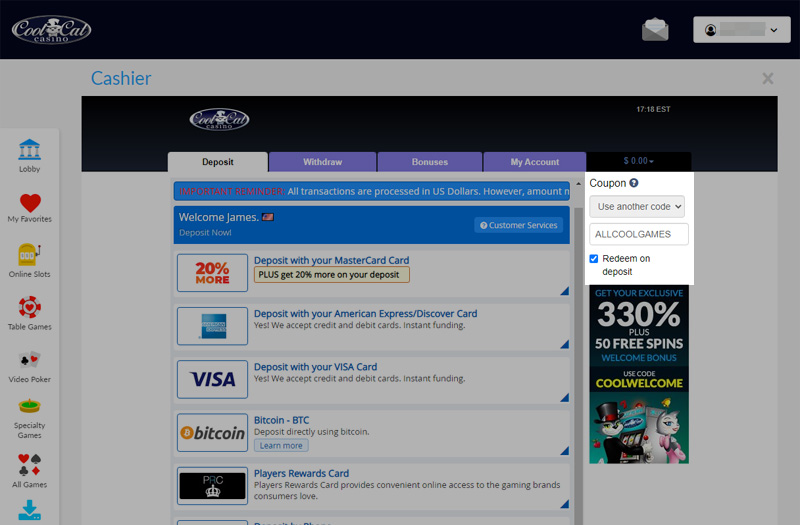Click the IMPORTANT REMINDER notice banner
Screen dimensions: 800x525
click(371, 191)
